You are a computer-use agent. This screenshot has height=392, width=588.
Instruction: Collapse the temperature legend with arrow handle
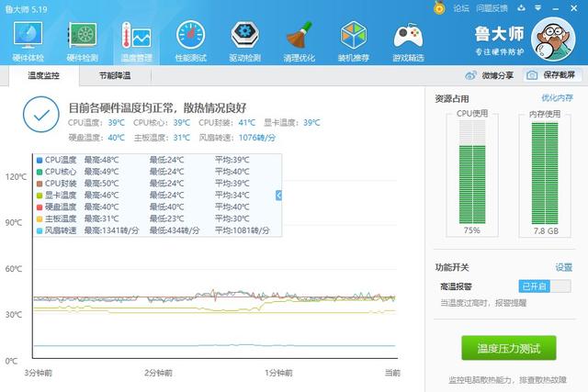pyautogui.click(x=278, y=195)
